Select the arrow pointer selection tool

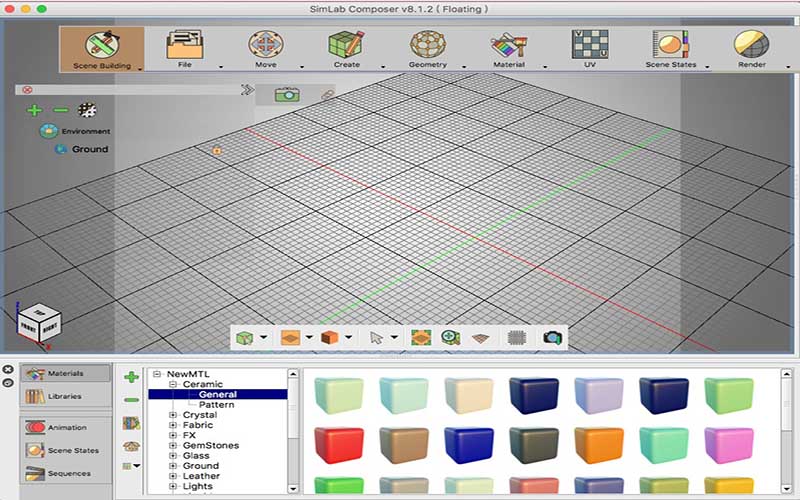click(377, 338)
